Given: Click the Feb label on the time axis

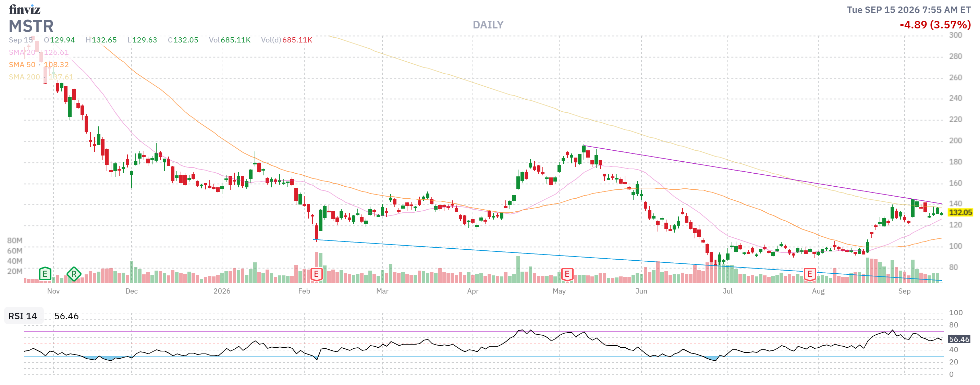Looking at the screenshot, I should tap(304, 291).
